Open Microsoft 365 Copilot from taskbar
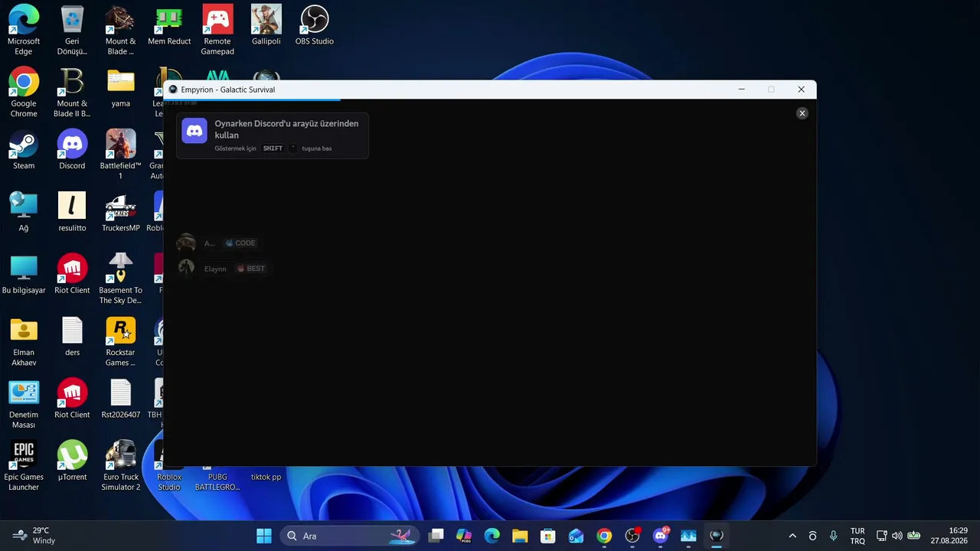Image resolution: width=980 pixels, height=551 pixels. click(464, 536)
